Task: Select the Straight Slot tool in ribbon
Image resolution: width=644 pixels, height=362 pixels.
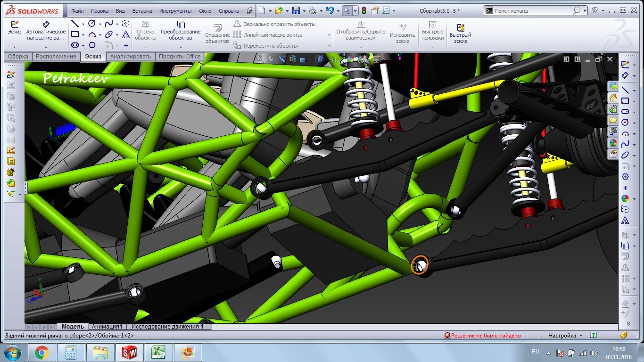Action: point(75,45)
